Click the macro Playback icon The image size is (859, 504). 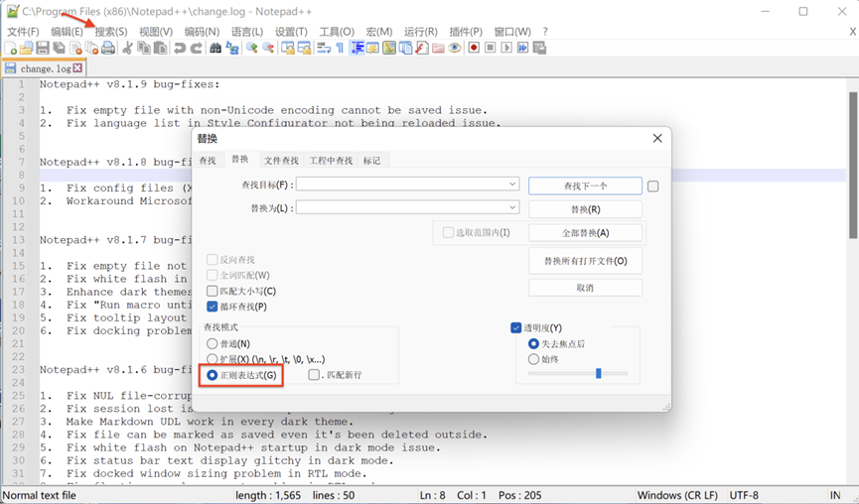point(506,49)
